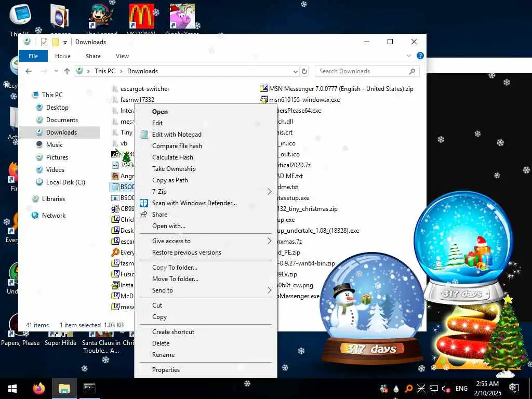Select the msn610155-windowsx.exe file

pos(300,100)
